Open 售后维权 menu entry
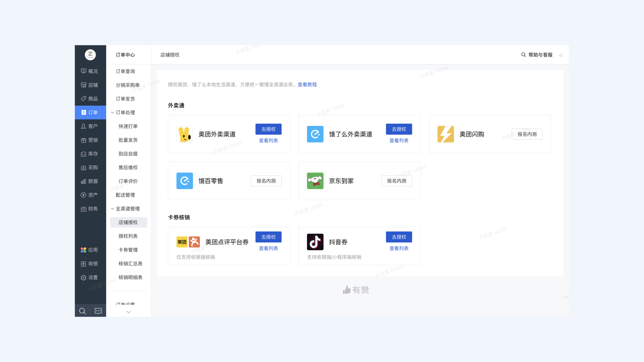Image resolution: width=644 pixels, height=362 pixels. 128,168
